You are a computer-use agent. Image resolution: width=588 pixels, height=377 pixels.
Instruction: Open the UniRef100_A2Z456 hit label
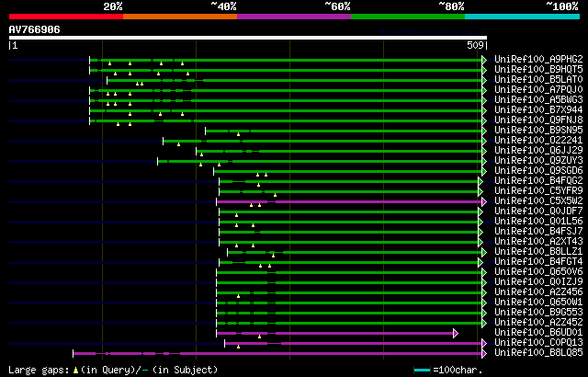click(x=538, y=292)
